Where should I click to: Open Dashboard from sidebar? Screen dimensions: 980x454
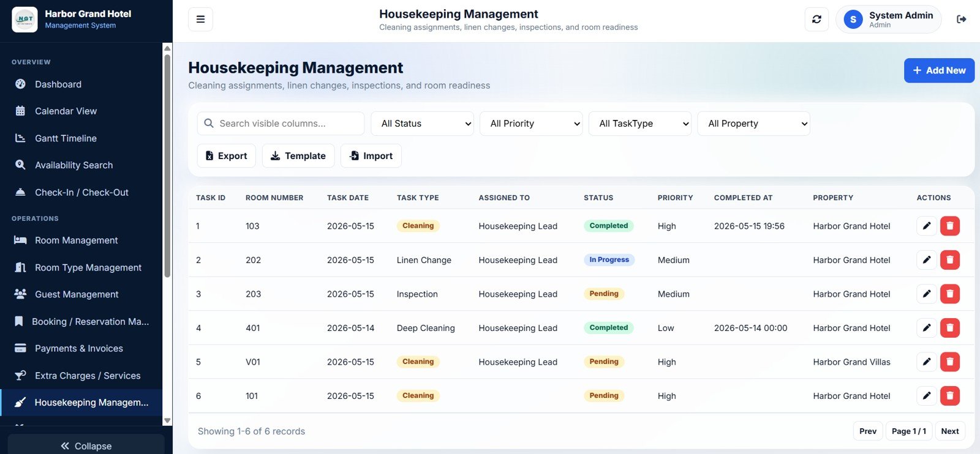[81, 84]
